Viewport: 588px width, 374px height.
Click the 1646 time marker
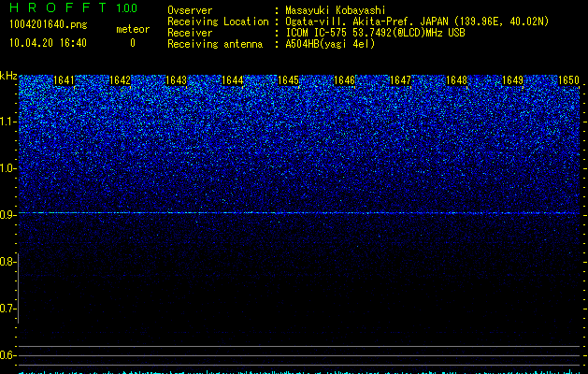click(344, 80)
